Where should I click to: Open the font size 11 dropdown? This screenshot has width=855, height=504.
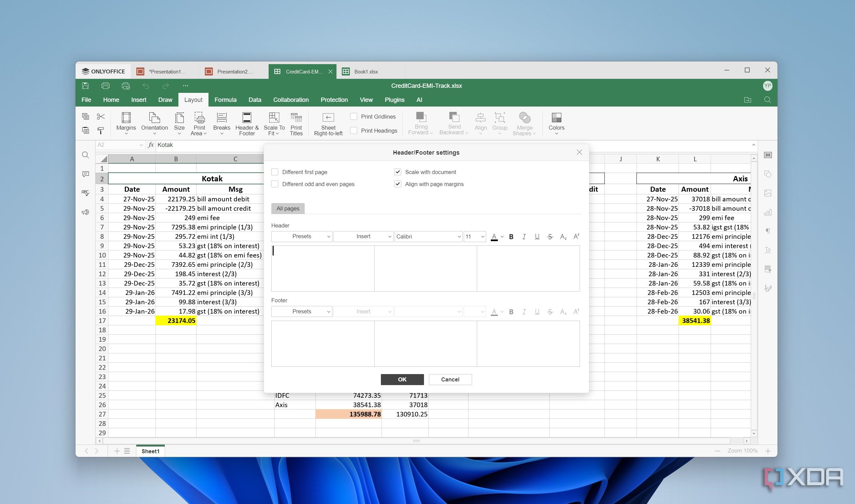pos(474,236)
